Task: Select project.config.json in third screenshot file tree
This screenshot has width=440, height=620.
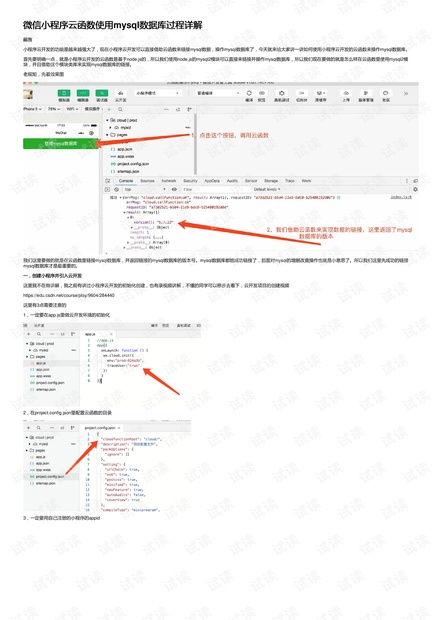Action: click(47, 476)
